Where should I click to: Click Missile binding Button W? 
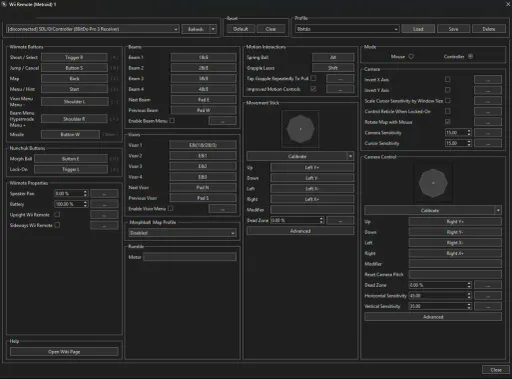[70, 134]
